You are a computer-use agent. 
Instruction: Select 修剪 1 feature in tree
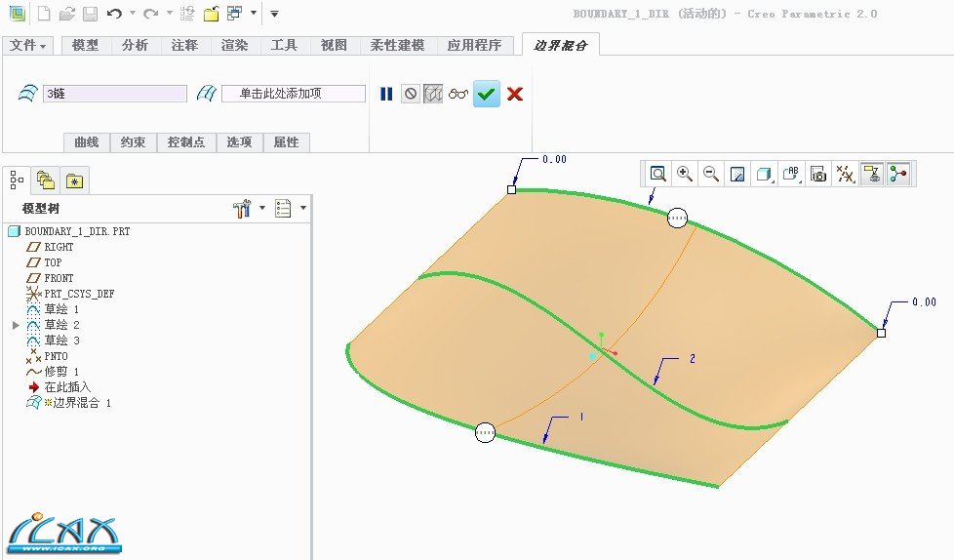tap(53, 372)
